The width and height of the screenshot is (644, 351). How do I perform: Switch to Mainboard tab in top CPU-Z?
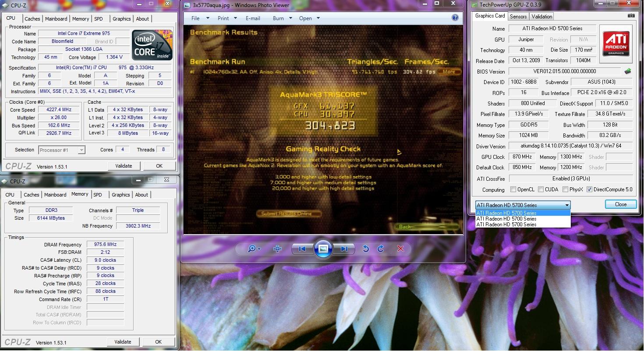tap(56, 19)
